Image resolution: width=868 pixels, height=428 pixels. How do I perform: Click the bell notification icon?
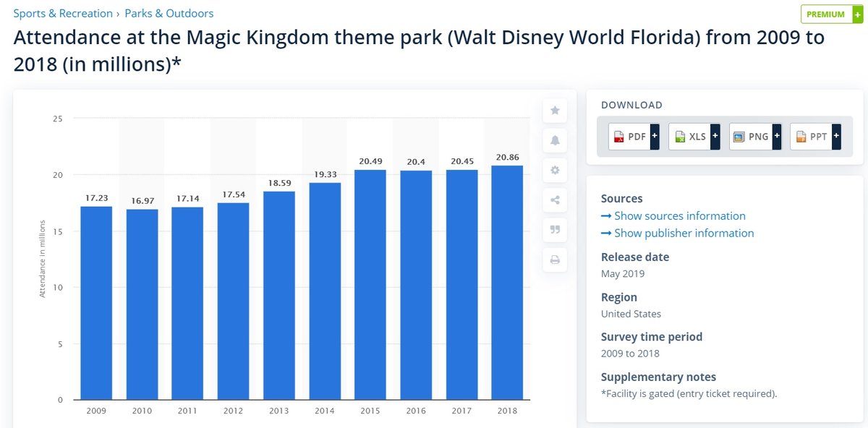(x=555, y=140)
